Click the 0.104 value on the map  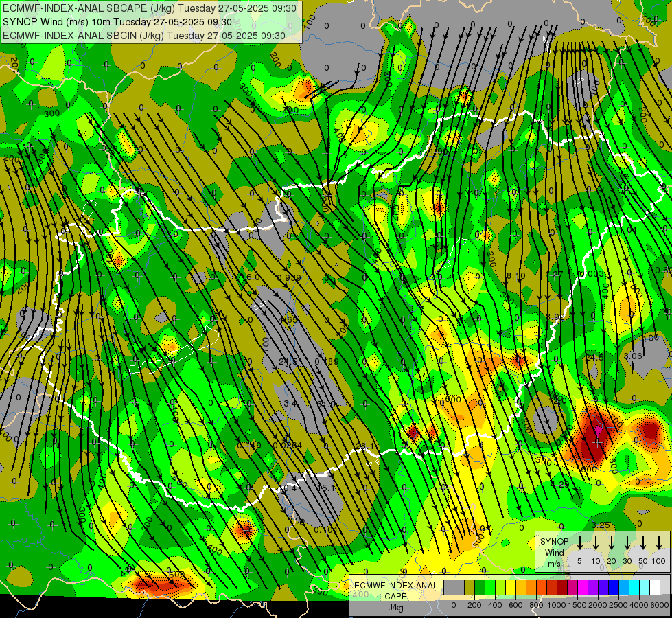click(326, 529)
